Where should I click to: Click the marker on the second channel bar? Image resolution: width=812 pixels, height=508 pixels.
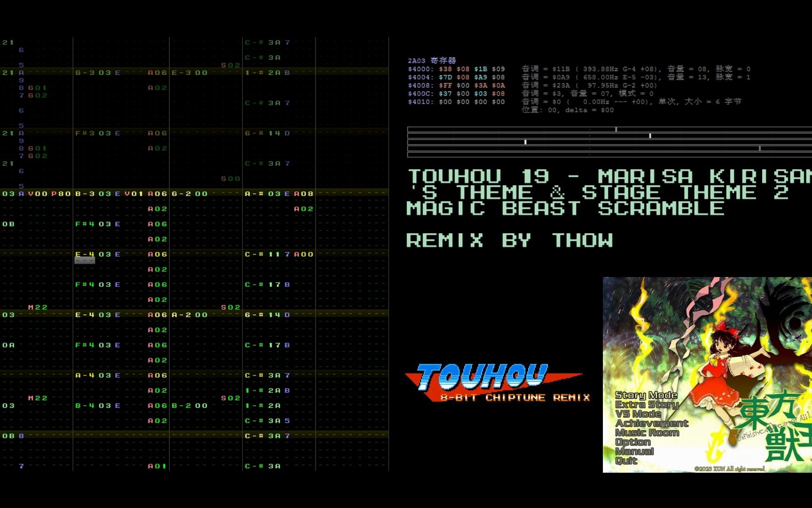point(650,135)
